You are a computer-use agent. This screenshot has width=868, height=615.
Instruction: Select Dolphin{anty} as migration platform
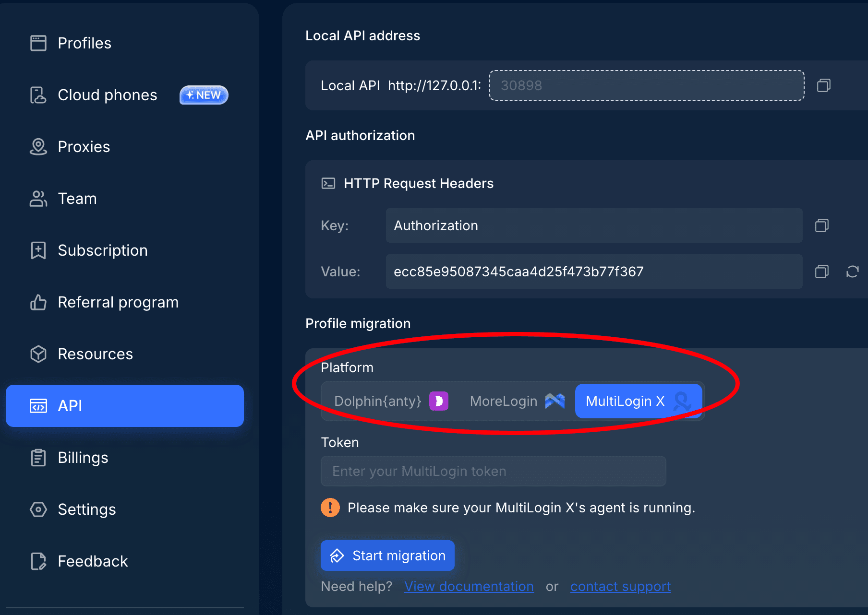390,401
